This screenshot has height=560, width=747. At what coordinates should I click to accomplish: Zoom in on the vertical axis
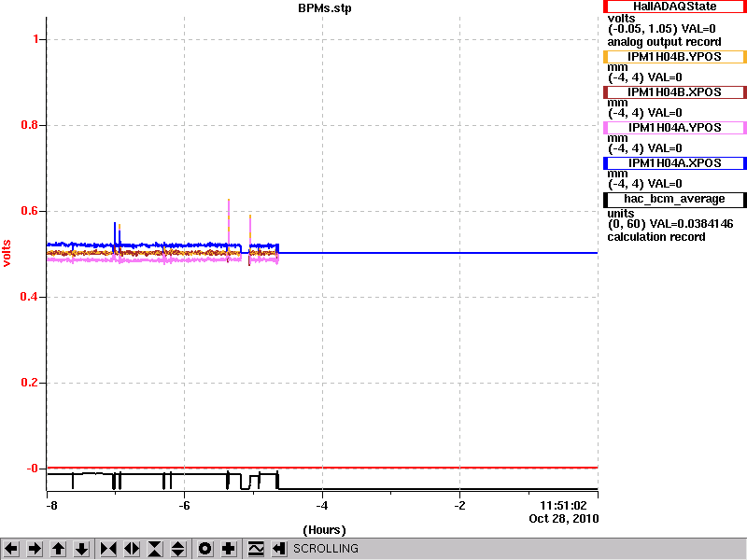point(155,549)
